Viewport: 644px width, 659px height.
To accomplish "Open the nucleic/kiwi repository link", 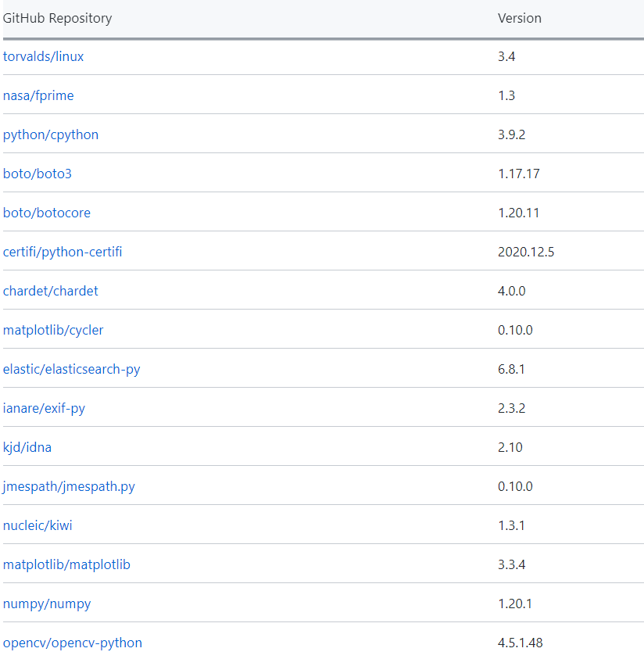I will pyautogui.click(x=38, y=525).
